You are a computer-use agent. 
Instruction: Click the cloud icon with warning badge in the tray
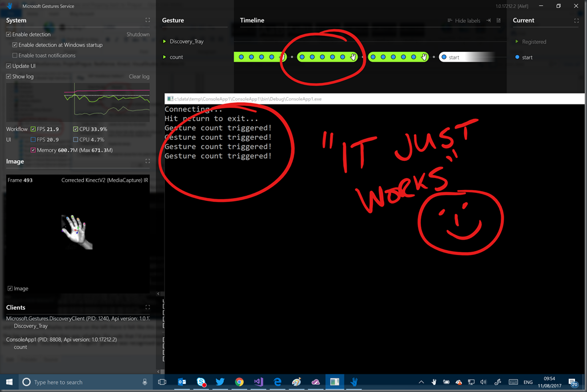pos(459,382)
